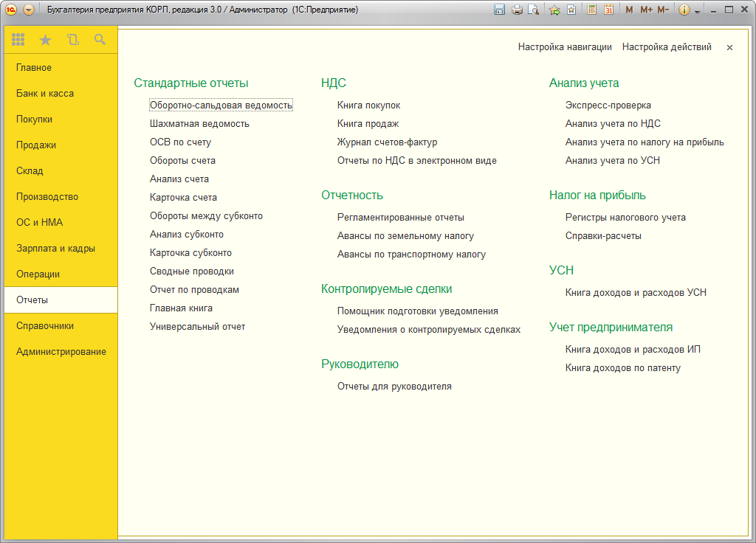Open Карточка счета report

[x=183, y=198]
